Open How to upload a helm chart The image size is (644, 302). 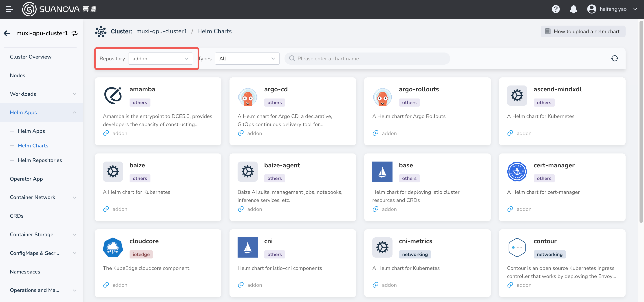(583, 31)
